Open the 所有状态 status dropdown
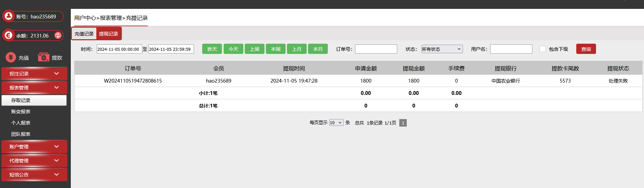The width and height of the screenshot is (644, 188). (x=441, y=49)
